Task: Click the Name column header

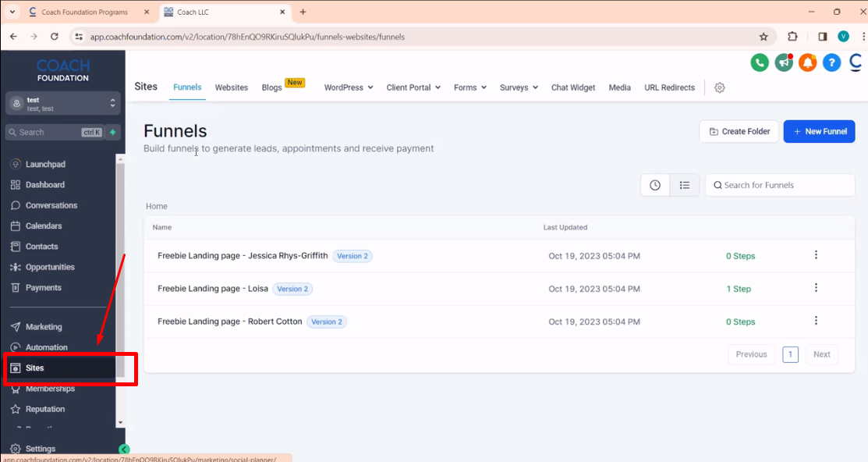Action: 162,227
